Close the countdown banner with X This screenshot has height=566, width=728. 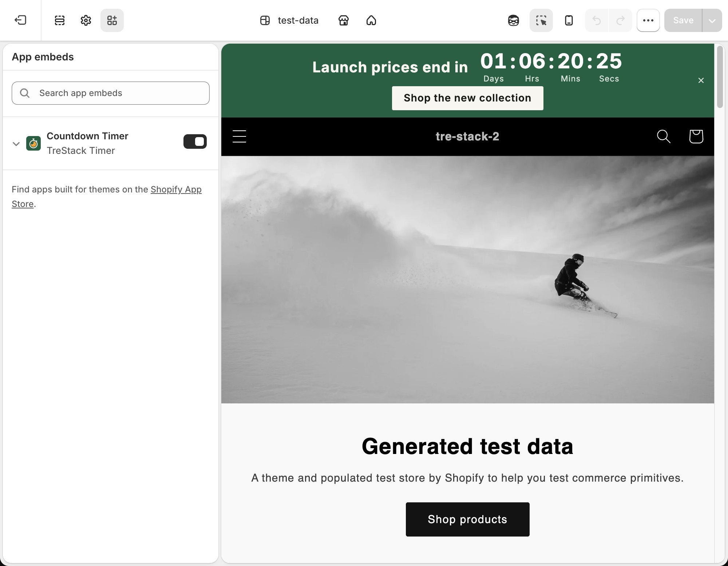(x=701, y=80)
